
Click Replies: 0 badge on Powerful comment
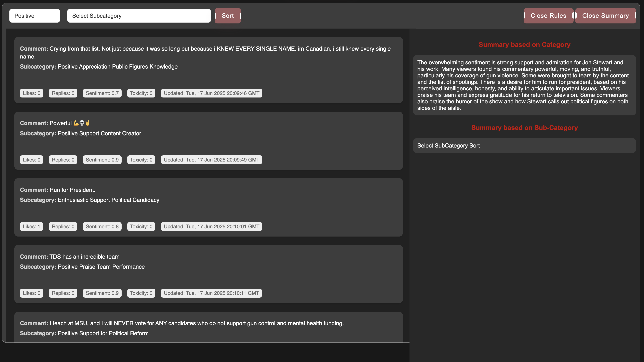tap(63, 160)
